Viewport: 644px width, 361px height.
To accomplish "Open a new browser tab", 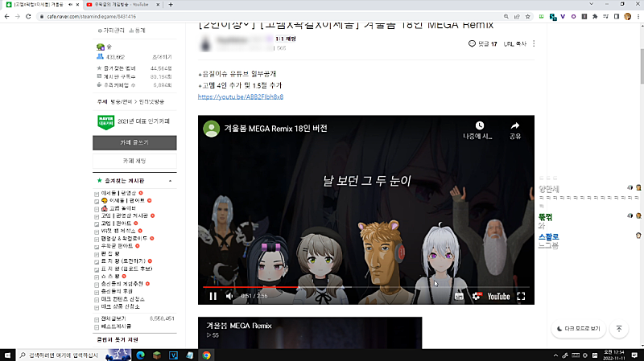I will point(171,5).
